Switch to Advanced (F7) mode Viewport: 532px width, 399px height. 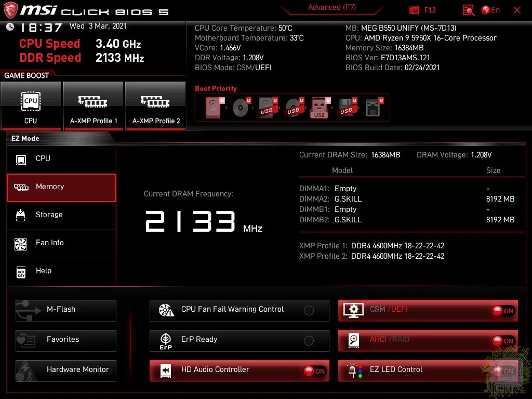click(x=332, y=7)
